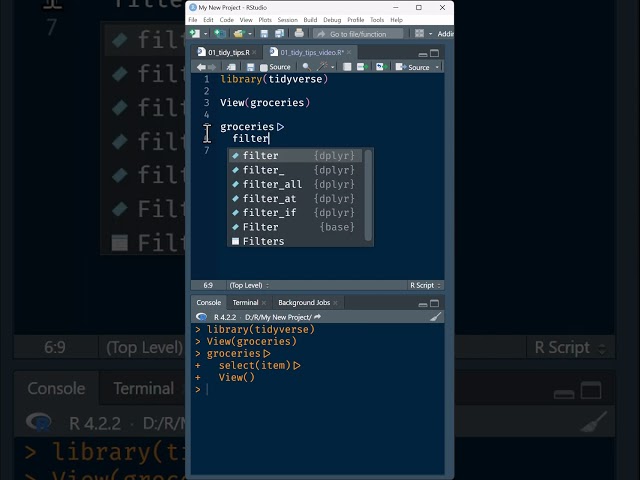Choose 'Filter {base}' suggestion in autocomplete

[x=296, y=227]
